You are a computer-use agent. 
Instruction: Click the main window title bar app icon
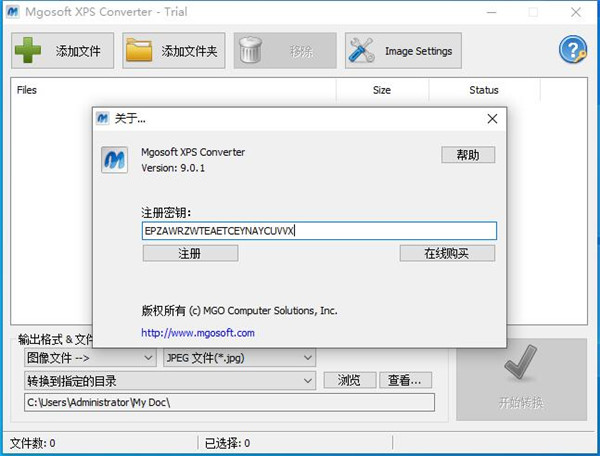point(13,12)
